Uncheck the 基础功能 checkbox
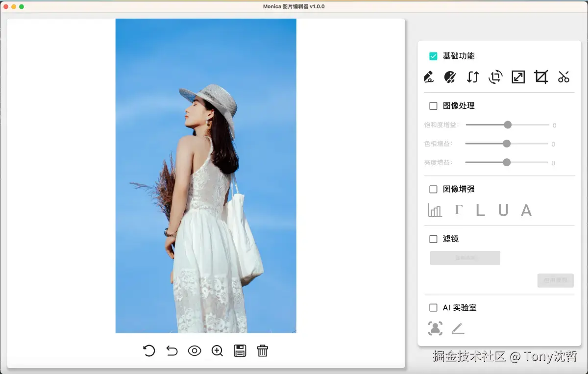Image resolution: width=588 pixels, height=374 pixels. coord(433,56)
